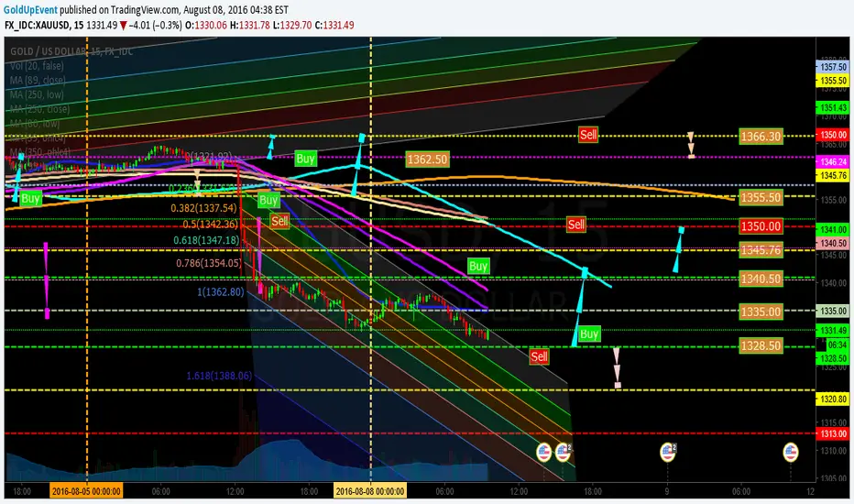Click the Vol (20, false) indicator legend
The height and width of the screenshot is (504, 854).
tap(37, 66)
